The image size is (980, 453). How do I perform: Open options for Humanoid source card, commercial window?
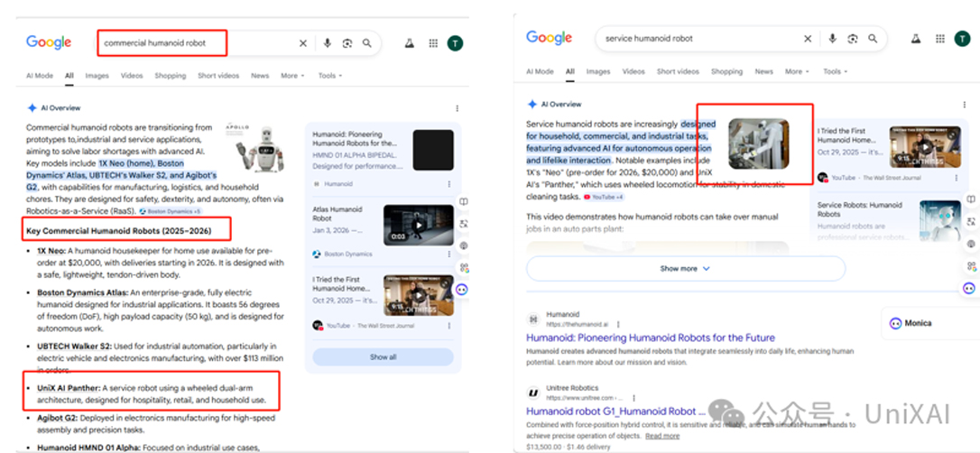tap(448, 184)
